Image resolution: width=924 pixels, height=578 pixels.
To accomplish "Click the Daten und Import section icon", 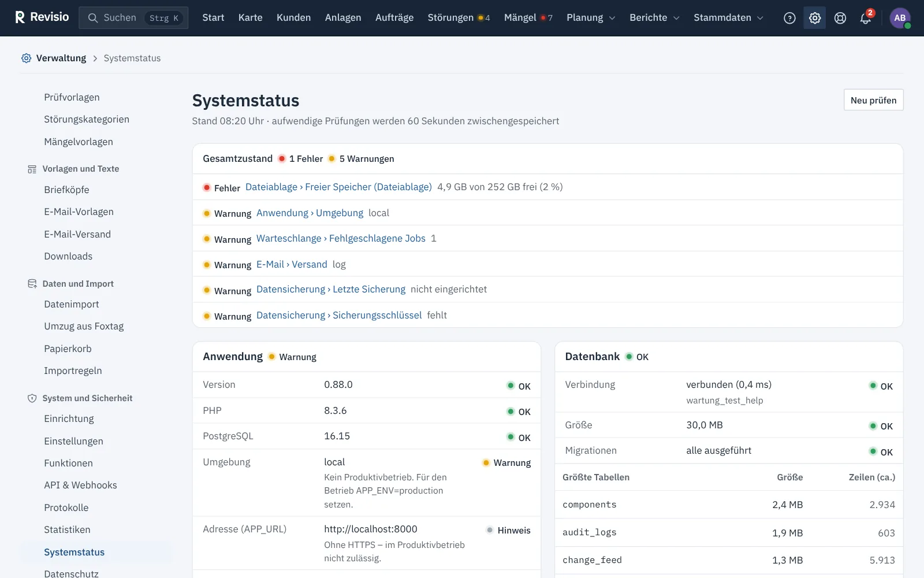I will [x=32, y=284].
